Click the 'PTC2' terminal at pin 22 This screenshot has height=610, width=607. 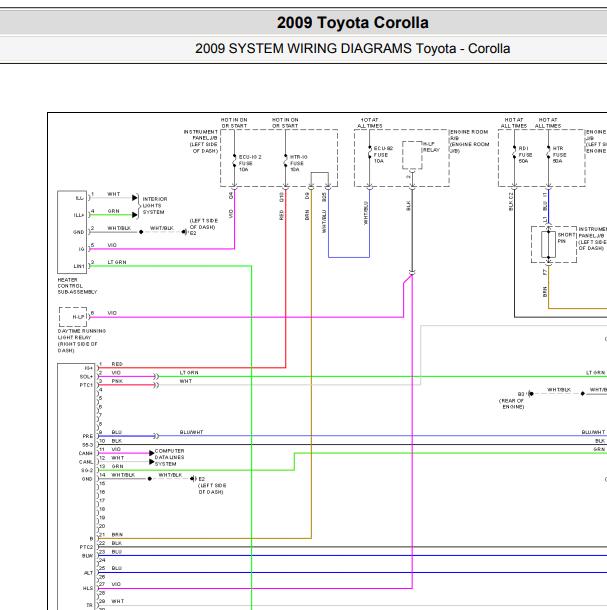86,547
